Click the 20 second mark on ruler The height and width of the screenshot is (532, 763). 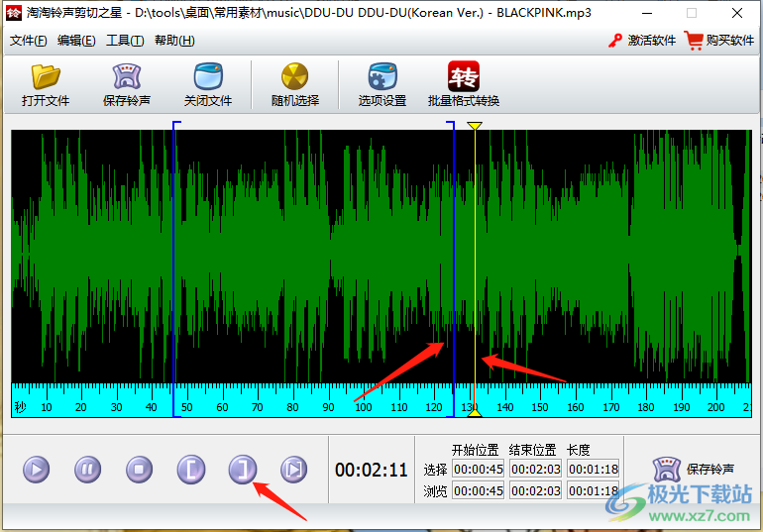[x=81, y=407]
